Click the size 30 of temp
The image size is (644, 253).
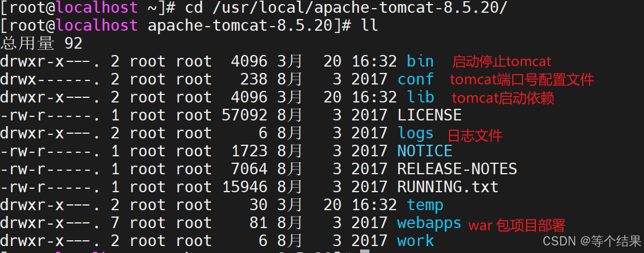point(258,205)
